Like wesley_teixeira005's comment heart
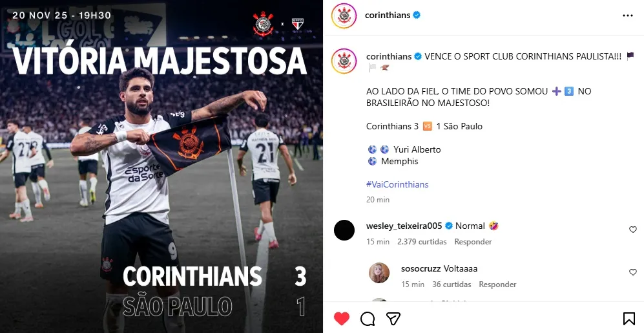Image resolution: width=644 pixels, height=333 pixels. pos(633,230)
